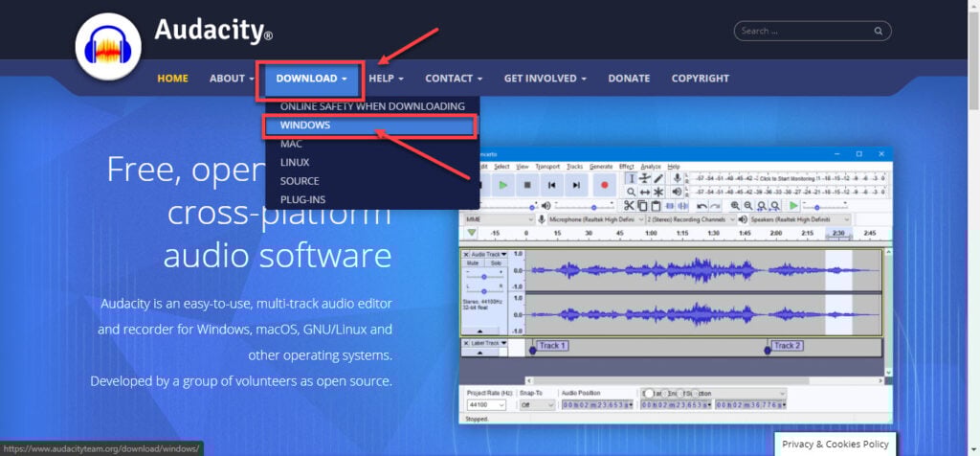Close the Audio Track with its X button
The height and width of the screenshot is (456, 980).
click(466, 255)
